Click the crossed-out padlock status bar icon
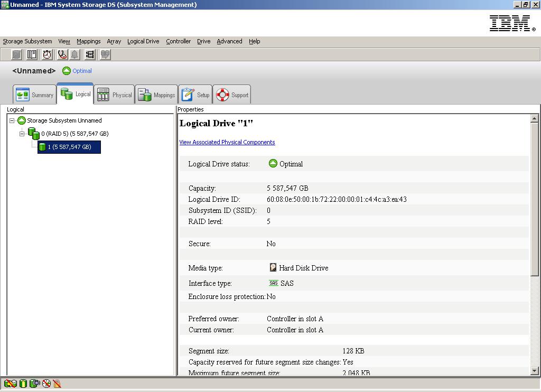The height and width of the screenshot is (392, 541). click(57, 384)
